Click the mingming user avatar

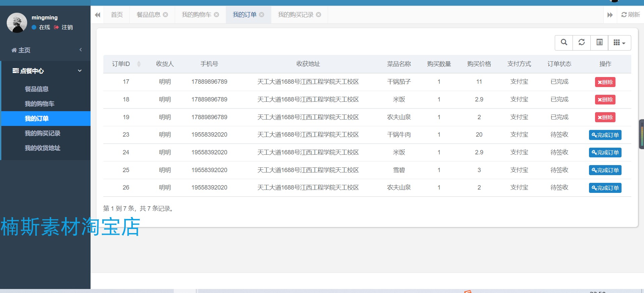(17, 23)
